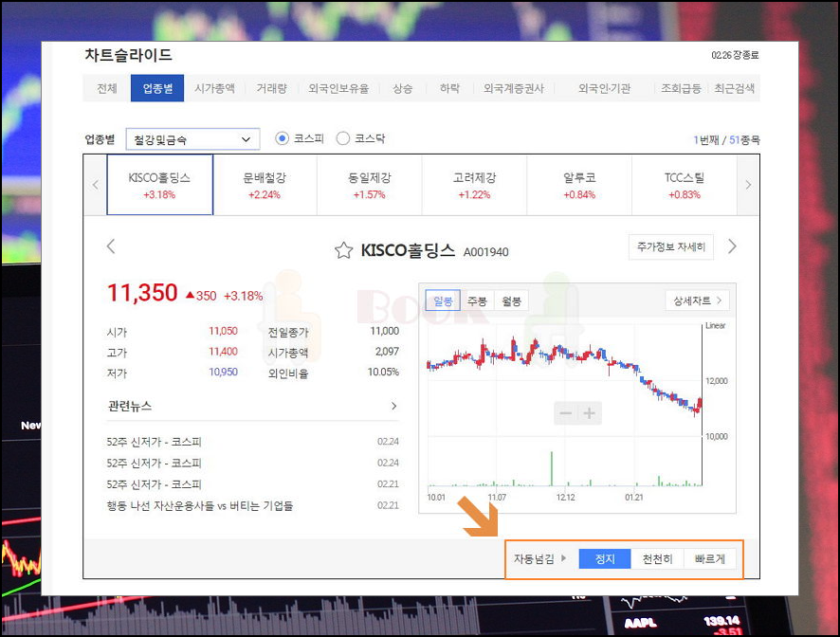This screenshot has width=840, height=637.
Task: Select 코스닥 radio button
Action: 343,138
